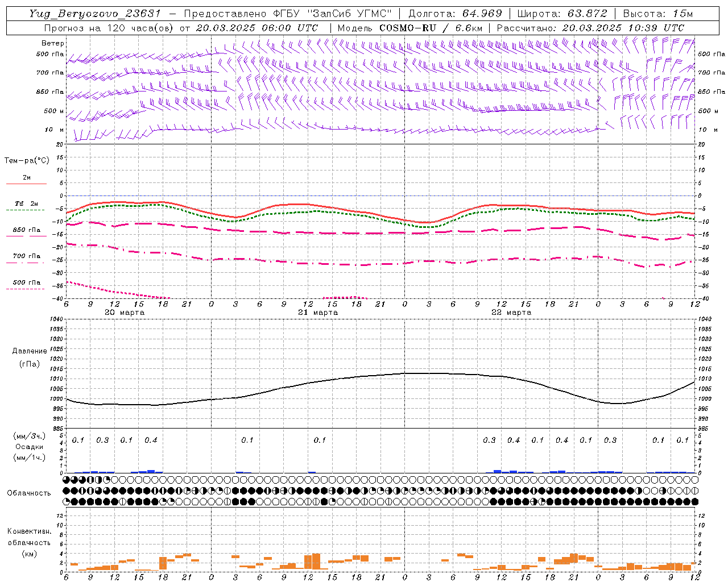Click the Td 2м dew point legend entry
The width and height of the screenshot is (728, 582).
click(x=27, y=203)
